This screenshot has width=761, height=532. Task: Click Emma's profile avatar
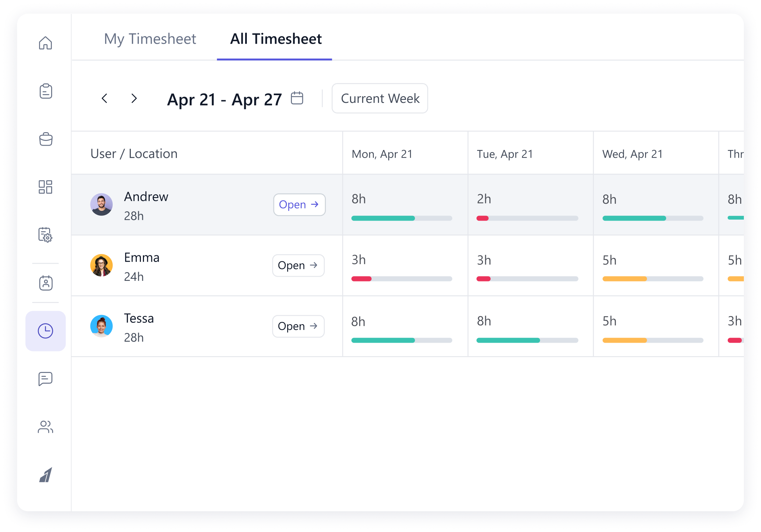(101, 265)
